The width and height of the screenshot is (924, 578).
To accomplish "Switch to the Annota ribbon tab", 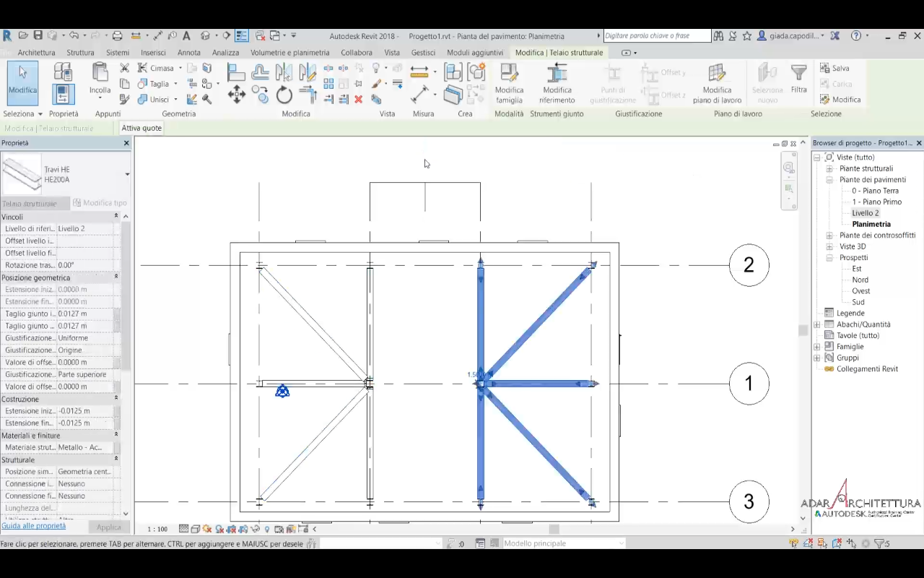I will [189, 53].
